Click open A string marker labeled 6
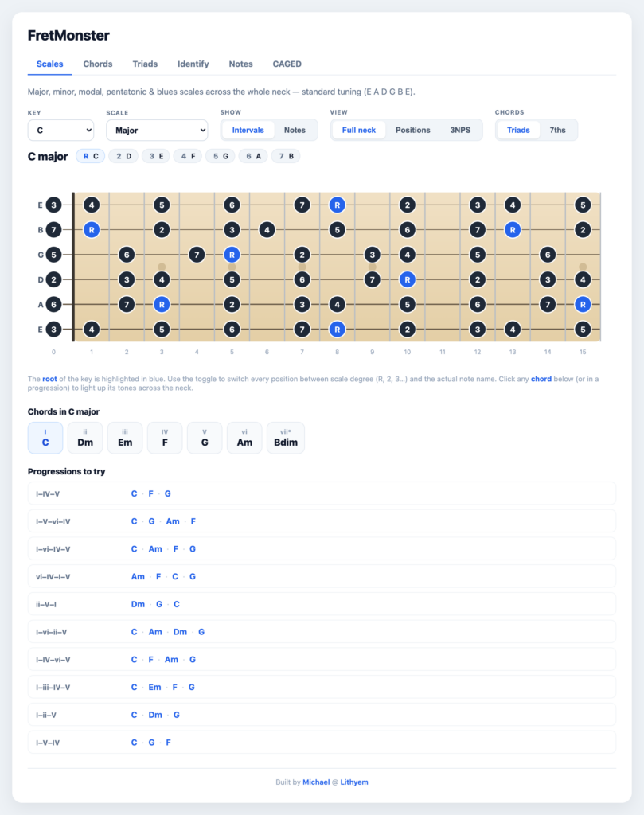The image size is (644, 815). pos(53,305)
